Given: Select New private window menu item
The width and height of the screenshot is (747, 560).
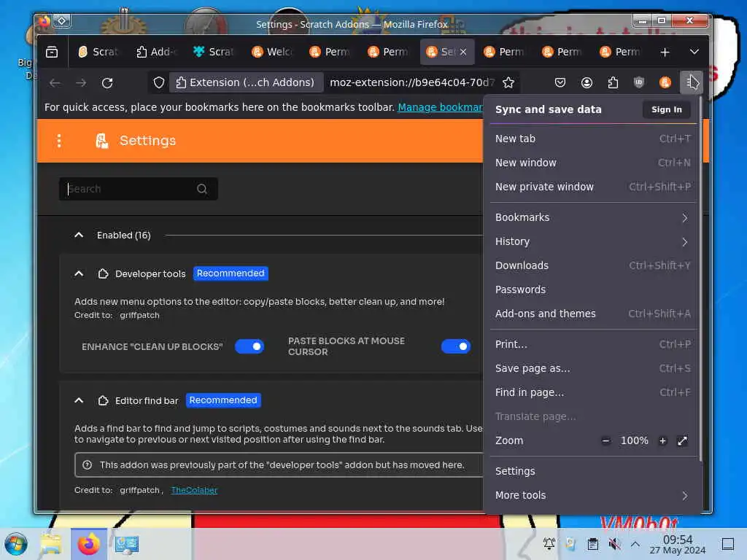Looking at the screenshot, I should coord(593,187).
